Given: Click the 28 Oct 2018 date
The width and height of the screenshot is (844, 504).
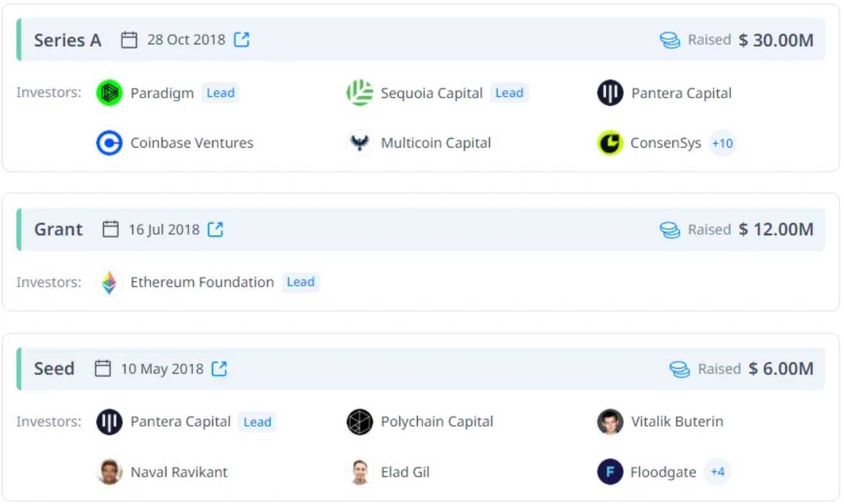Looking at the screenshot, I should coord(186,40).
